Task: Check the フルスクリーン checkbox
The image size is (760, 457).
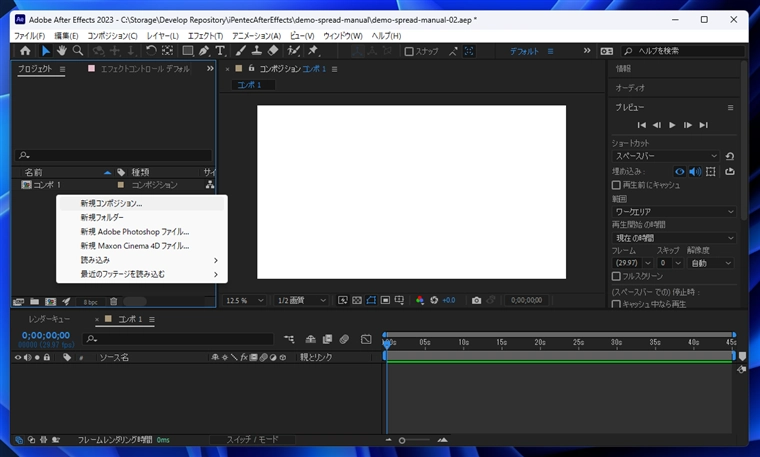Action: click(616, 276)
